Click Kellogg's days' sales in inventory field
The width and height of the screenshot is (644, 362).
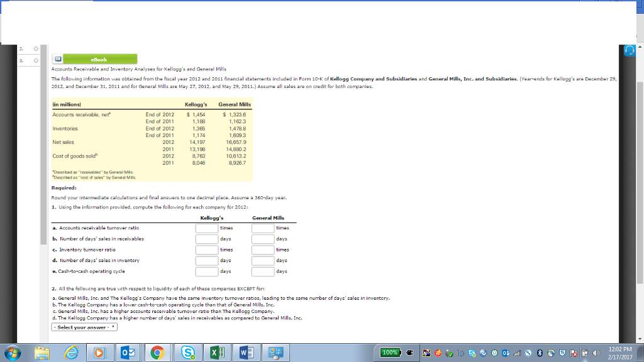206,261
